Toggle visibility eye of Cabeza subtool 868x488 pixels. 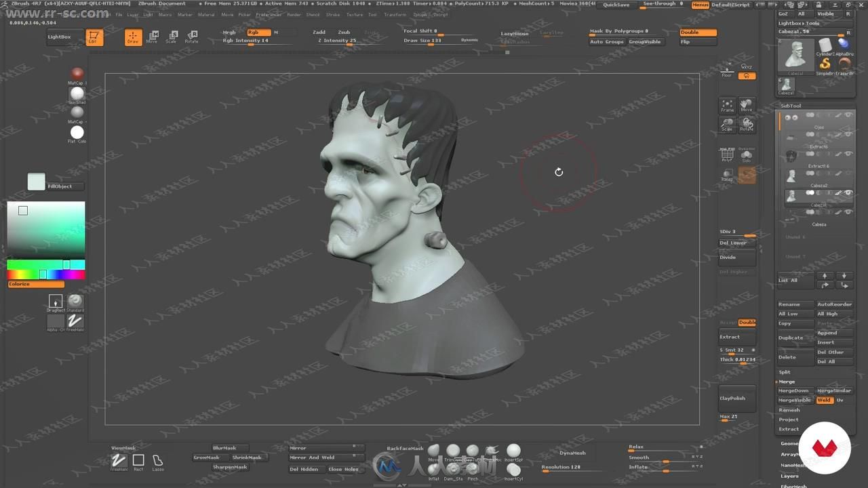tap(848, 212)
